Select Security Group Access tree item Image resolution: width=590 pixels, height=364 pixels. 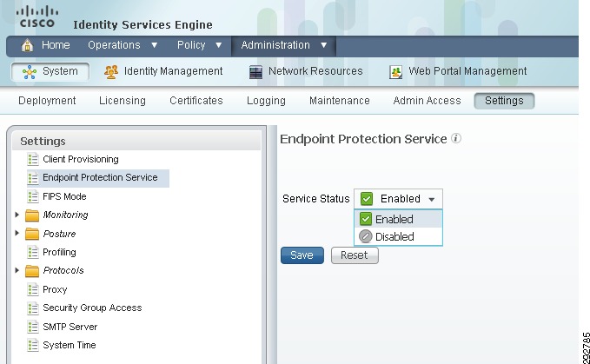click(x=92, y=308)
